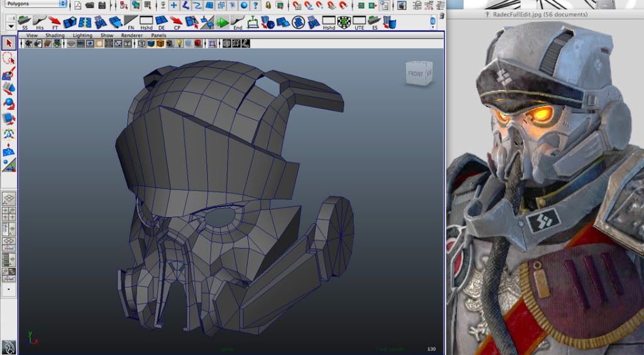Toggle highlight selection mode icon

click(x=279, y=5)
